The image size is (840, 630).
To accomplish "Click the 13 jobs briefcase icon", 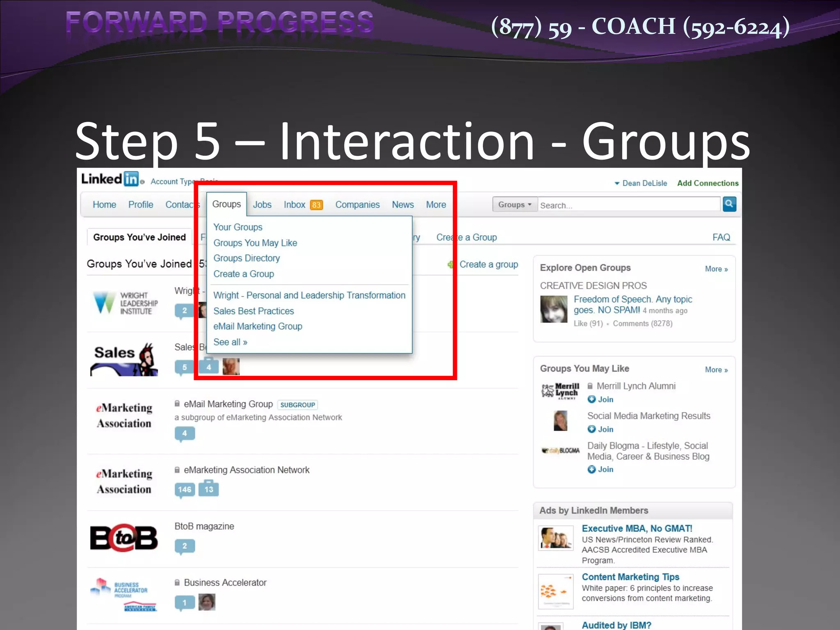I will tap(208, 488).
